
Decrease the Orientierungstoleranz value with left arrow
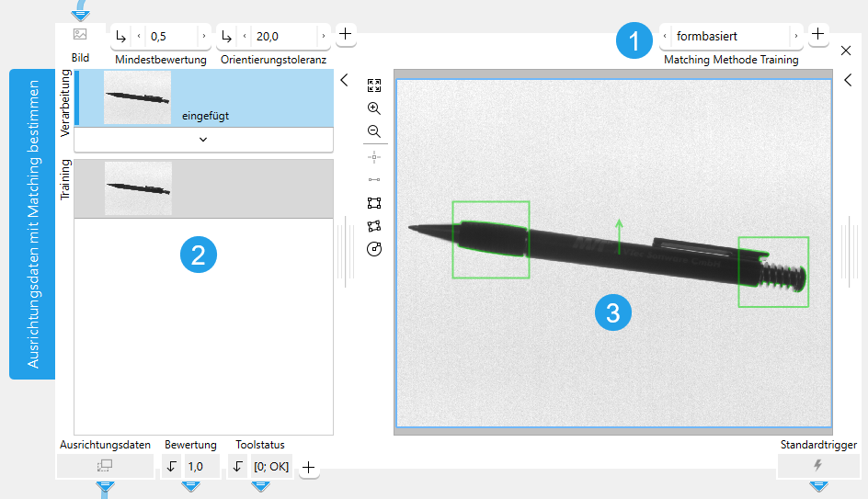(x=245, y=36)
